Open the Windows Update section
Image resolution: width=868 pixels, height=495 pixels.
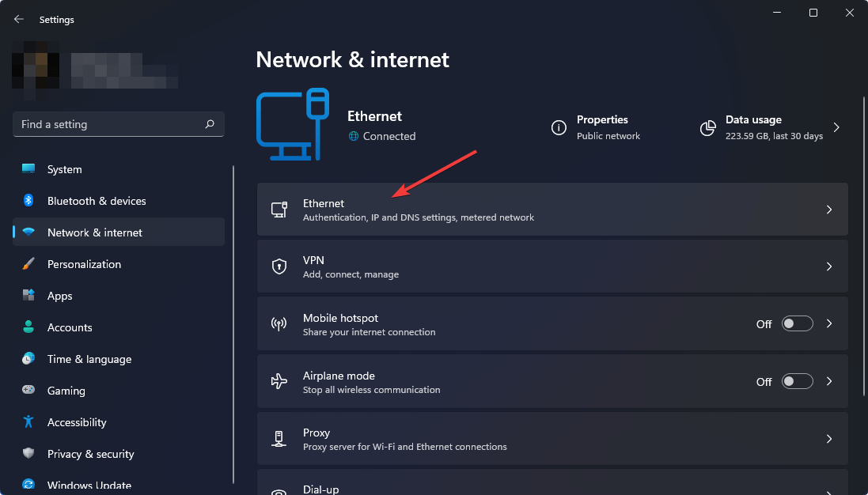coord(89,485)
